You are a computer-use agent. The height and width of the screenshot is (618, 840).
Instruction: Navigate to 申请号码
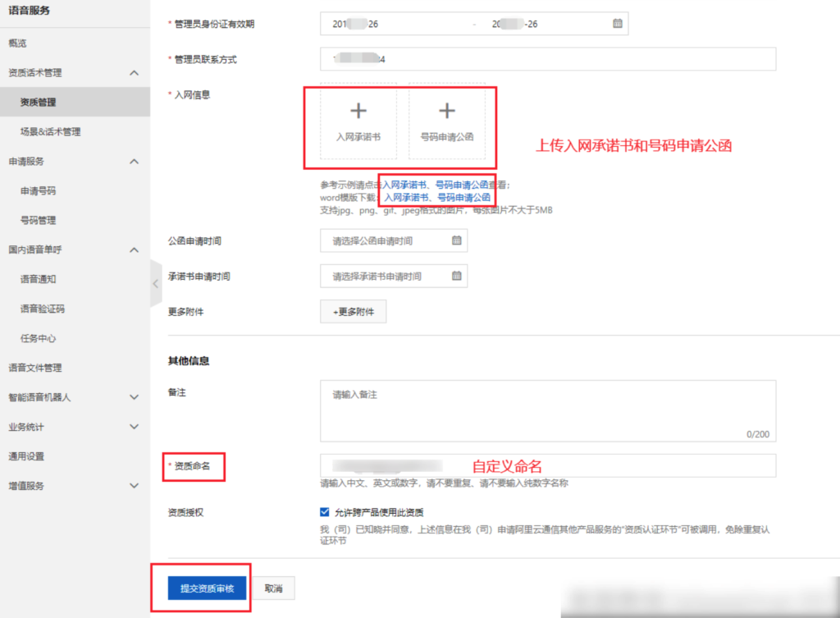pyautogui.click(x=37, y=190)
